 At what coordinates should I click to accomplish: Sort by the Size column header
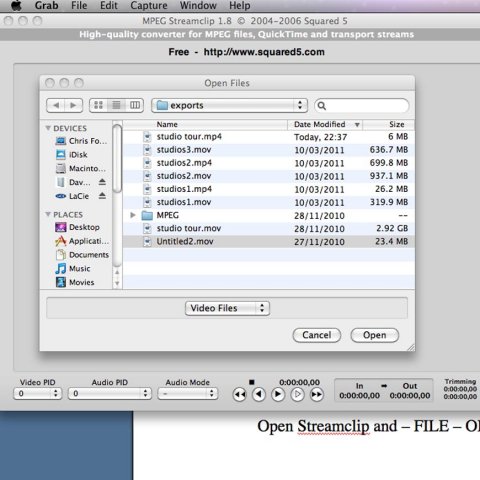388,124
